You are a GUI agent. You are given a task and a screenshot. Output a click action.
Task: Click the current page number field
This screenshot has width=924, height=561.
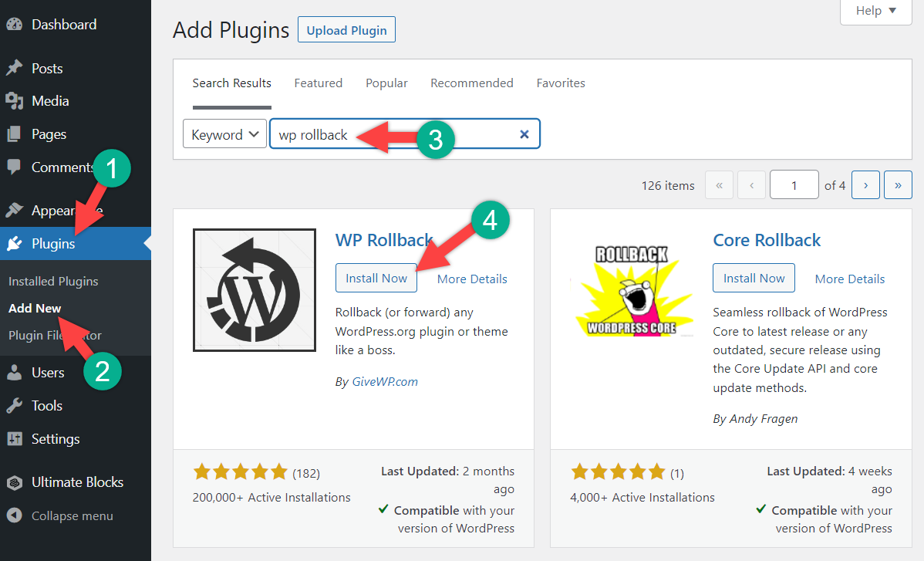pyautogui.click(x=794, y=185)
